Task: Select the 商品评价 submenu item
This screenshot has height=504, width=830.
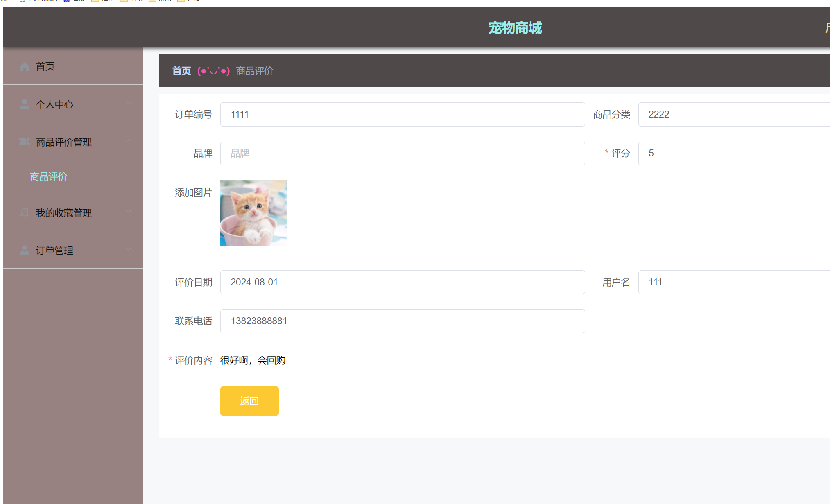Action: coord(48,176)
